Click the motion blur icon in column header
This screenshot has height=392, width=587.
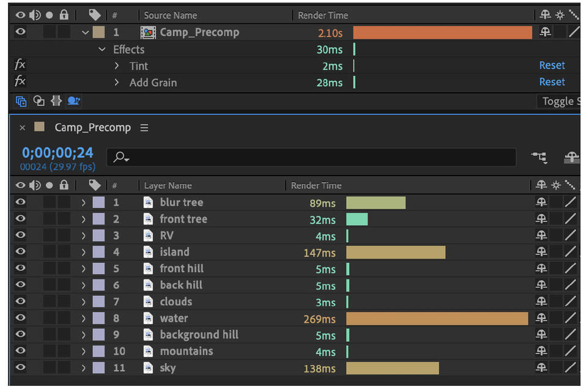pyautogui.click(x=556, y=185)
